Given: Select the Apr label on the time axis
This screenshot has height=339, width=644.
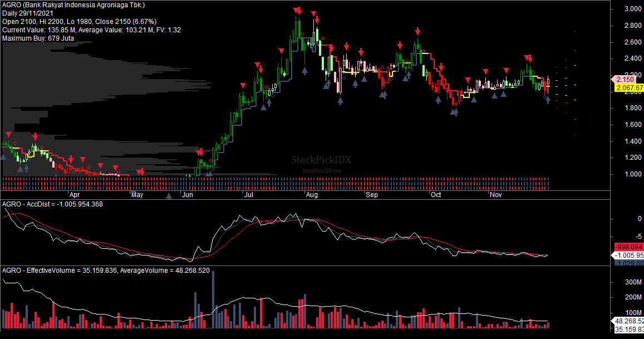Looking at the screenshot, I should click(x=75, y=195).
